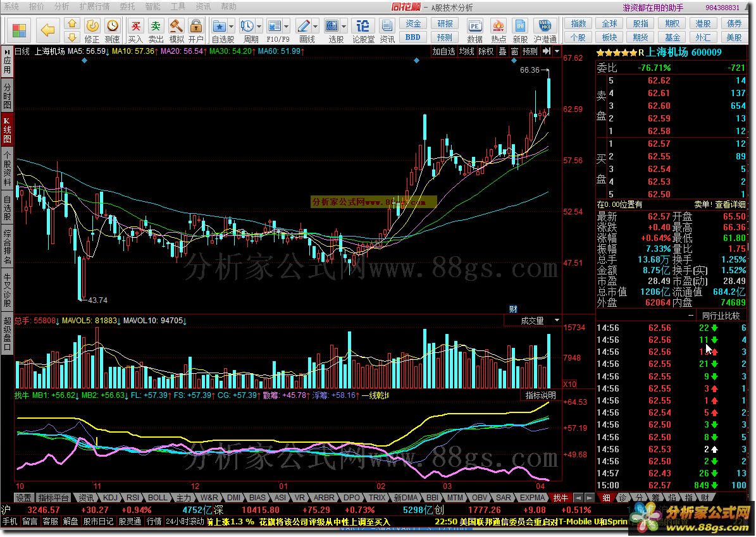This screenshot has height=537, width=756.
Task: Open the 报价 menu
Action: coord(37,6)
